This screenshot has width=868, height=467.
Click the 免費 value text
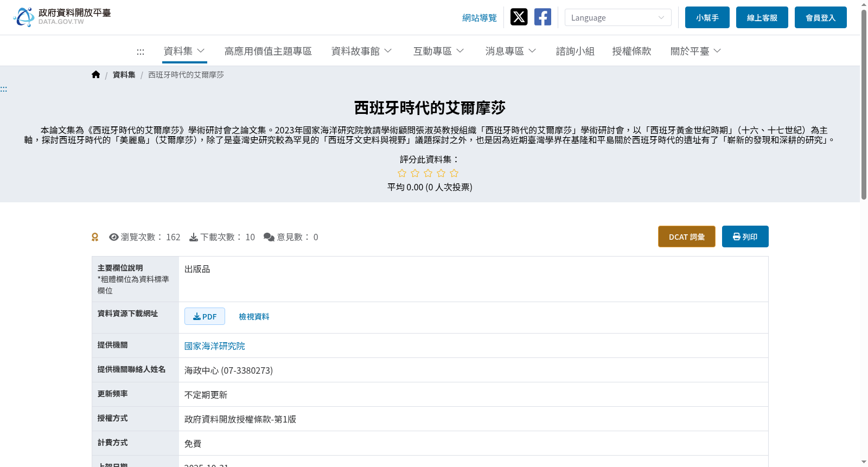[x=193, y=444]
